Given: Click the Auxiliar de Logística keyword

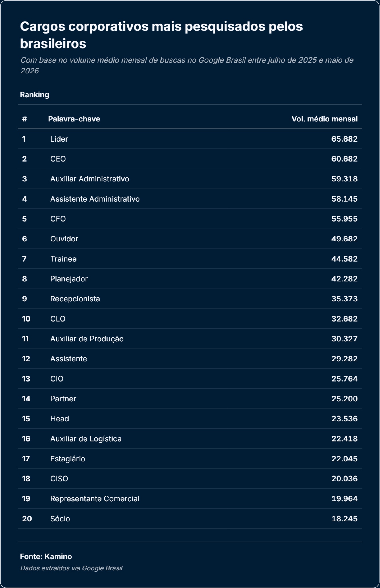Looking at the screenshot, I should (x=86, y=439).
